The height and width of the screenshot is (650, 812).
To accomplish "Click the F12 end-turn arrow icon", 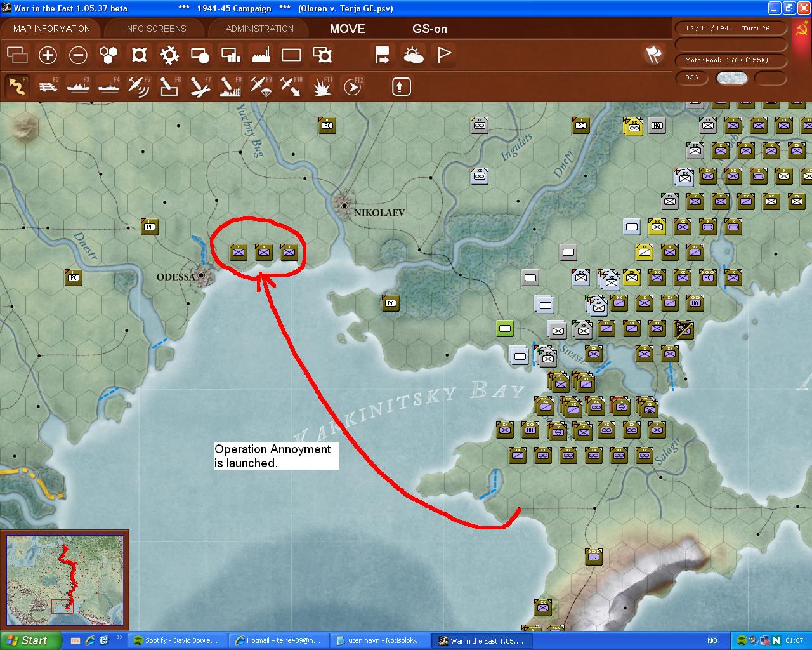I will 353,86.
